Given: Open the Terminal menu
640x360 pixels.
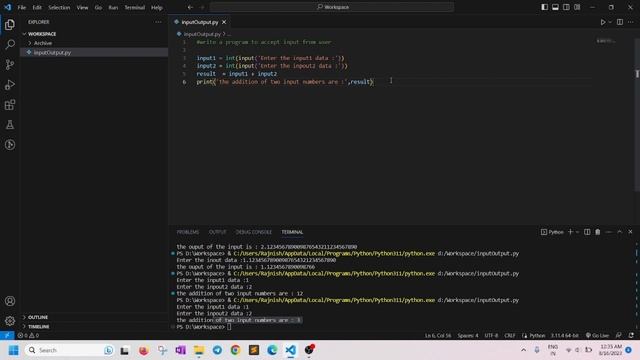Looking at the screenshot, I should pyautogui.click(x=135, y=7).
